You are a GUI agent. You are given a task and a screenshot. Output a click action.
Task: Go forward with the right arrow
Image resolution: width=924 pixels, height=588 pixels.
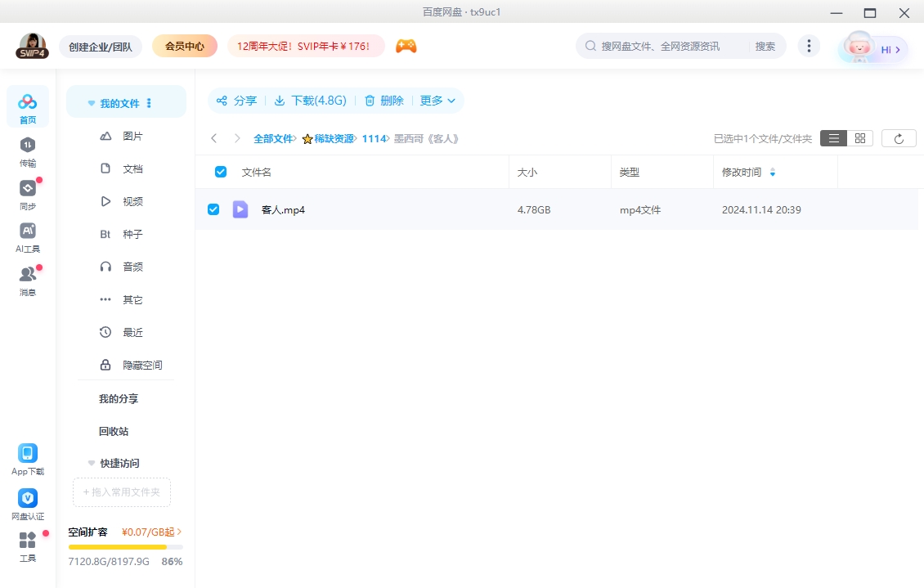pyautogui.click(x=237, y=138)
